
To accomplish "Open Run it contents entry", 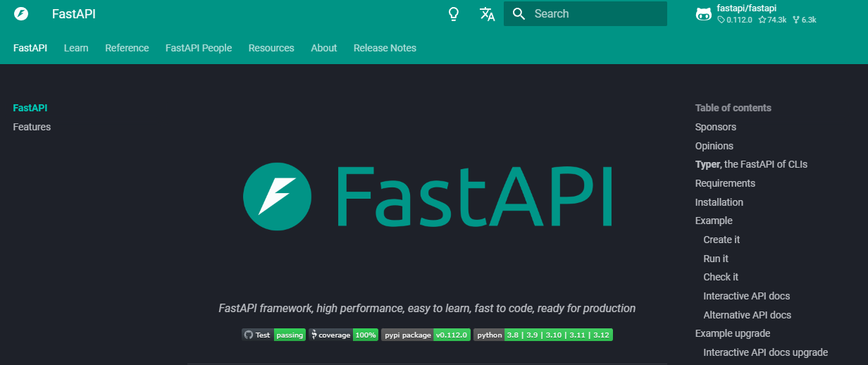I will click(x=716, y=259).
